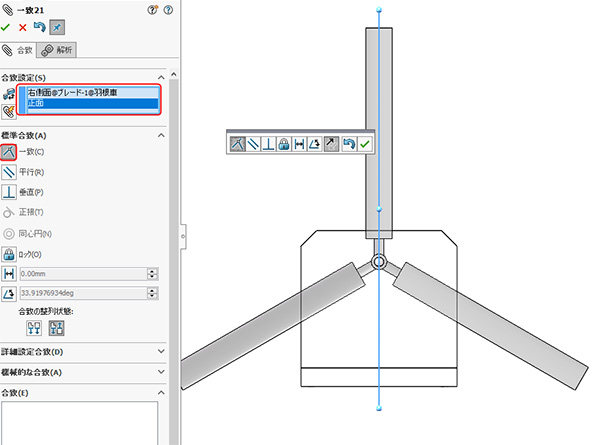Open the help question mark icon

151,9
